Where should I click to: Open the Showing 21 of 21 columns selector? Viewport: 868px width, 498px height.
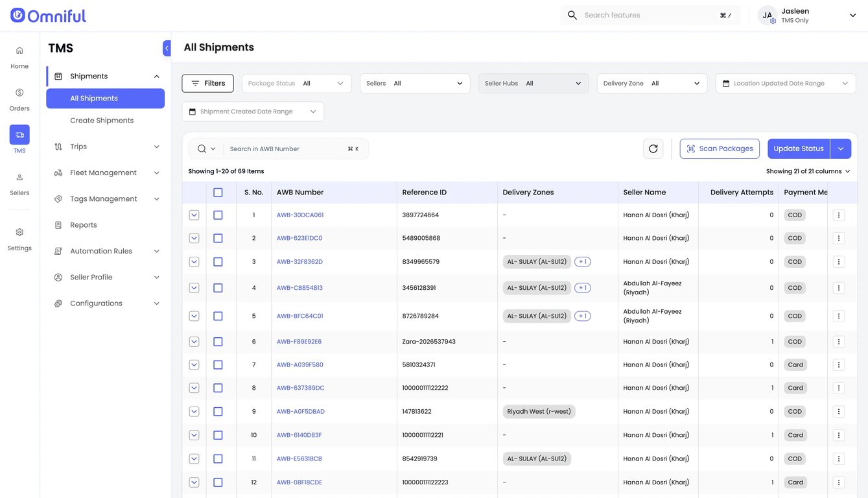[x=808, y=172]
